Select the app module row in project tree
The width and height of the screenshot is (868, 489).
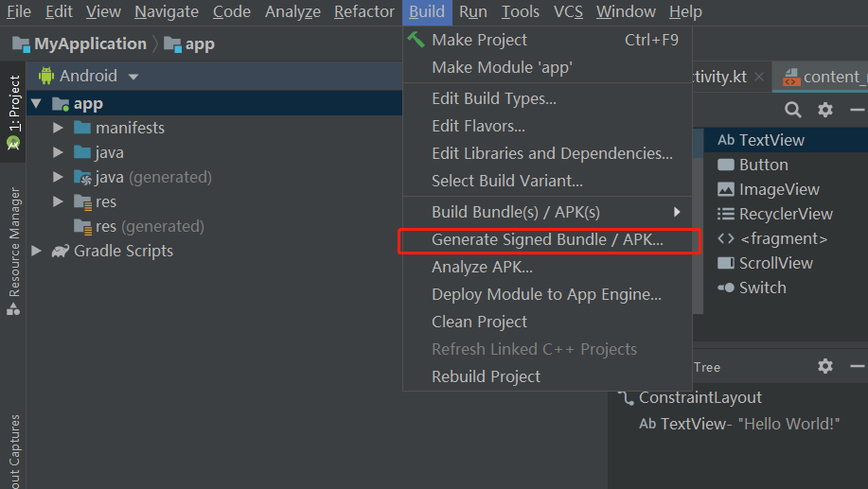[x=214, y=103]
